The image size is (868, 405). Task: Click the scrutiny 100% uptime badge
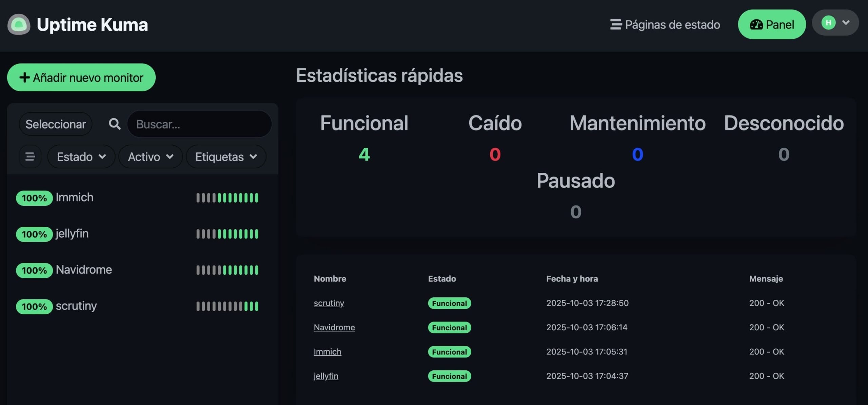coord(34,307)
